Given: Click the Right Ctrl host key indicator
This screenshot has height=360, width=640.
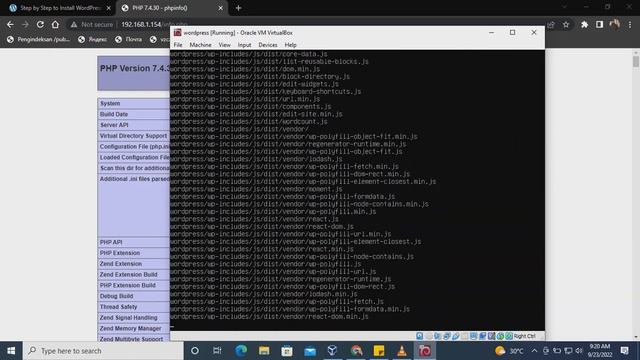Looking at the screenshot, I should 524,336.
